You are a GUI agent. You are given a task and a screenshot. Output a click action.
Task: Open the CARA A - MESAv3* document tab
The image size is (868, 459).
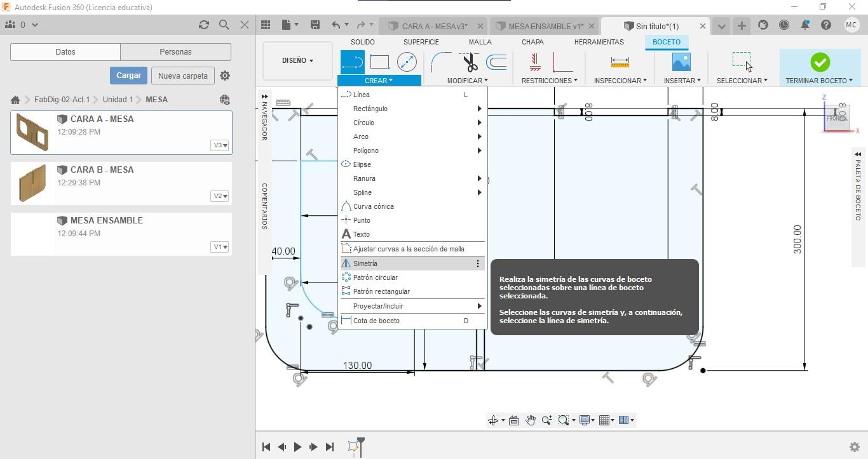(435, 26)
